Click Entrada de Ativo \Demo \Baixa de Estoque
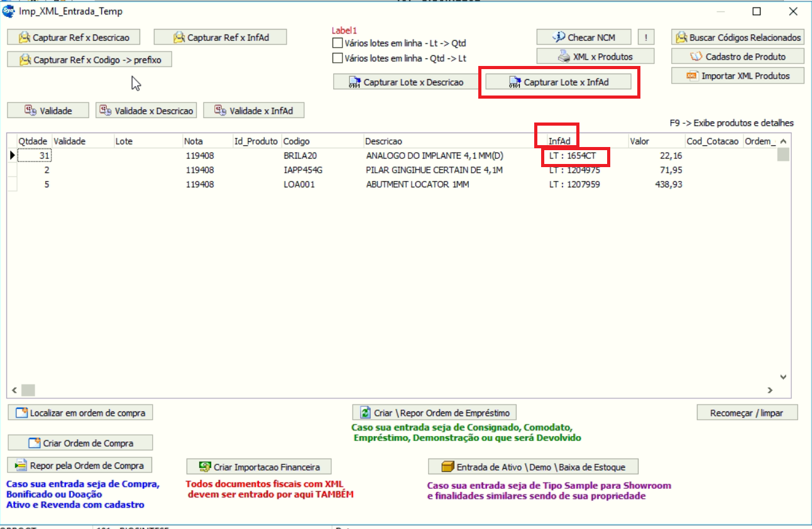This screenshot has width=812, height=529. [x=533, y=467]
